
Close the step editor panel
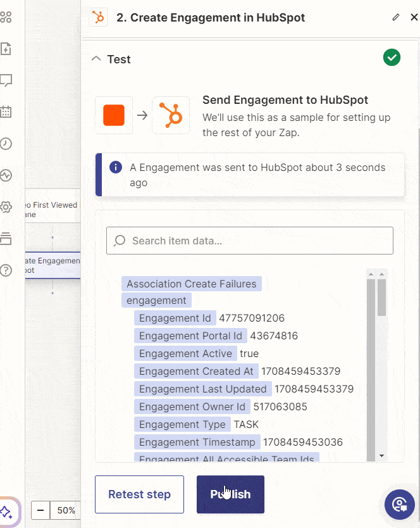[x=414, y=17]
